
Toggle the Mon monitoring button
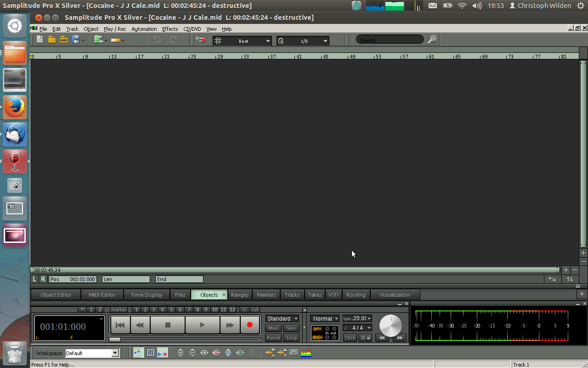tap(273, 328)
